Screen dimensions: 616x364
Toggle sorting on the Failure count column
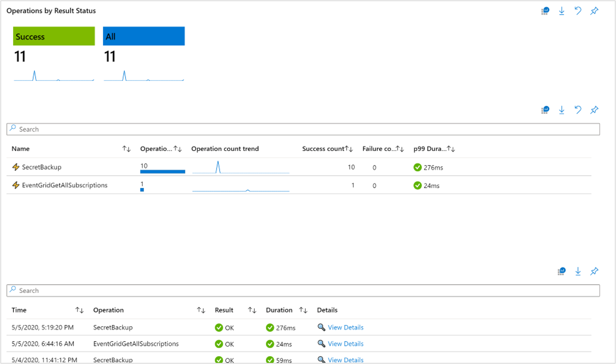tap(400, 148)
